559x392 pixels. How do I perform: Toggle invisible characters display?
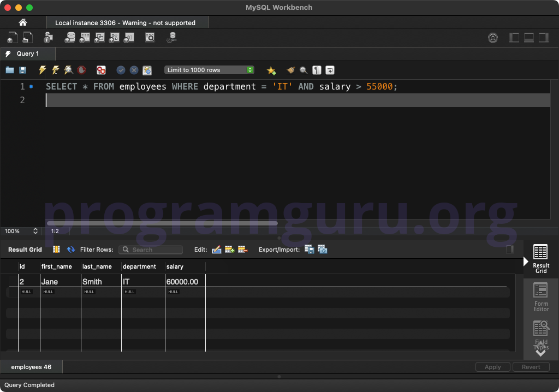coord(317,70)
